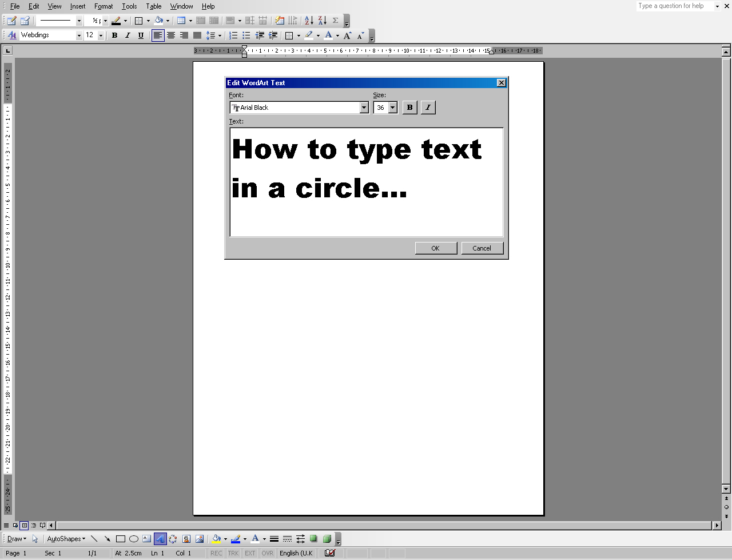Open the Line Spacing dropdown arrow

pyautogui.click(x=220, y=35)
